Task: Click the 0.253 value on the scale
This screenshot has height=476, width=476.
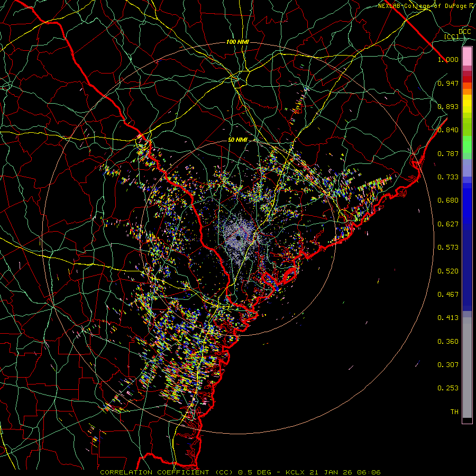Action: [448, 388]
